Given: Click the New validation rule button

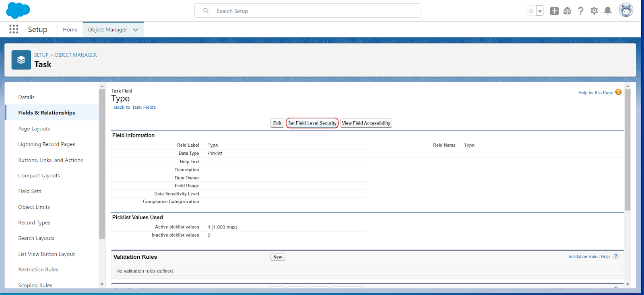Looking at the screenshot, I should (278, 257).
